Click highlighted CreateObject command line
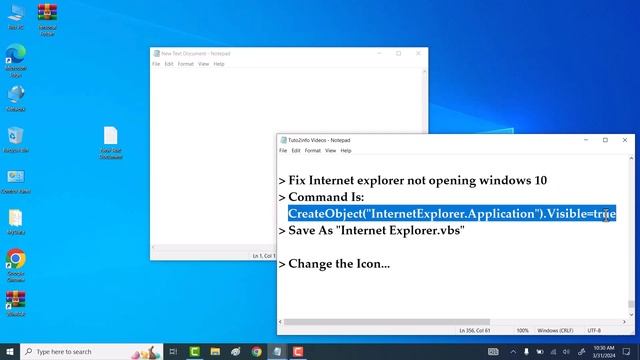The width and height of the screenshot is (640, 360). (x=452, y=213)
